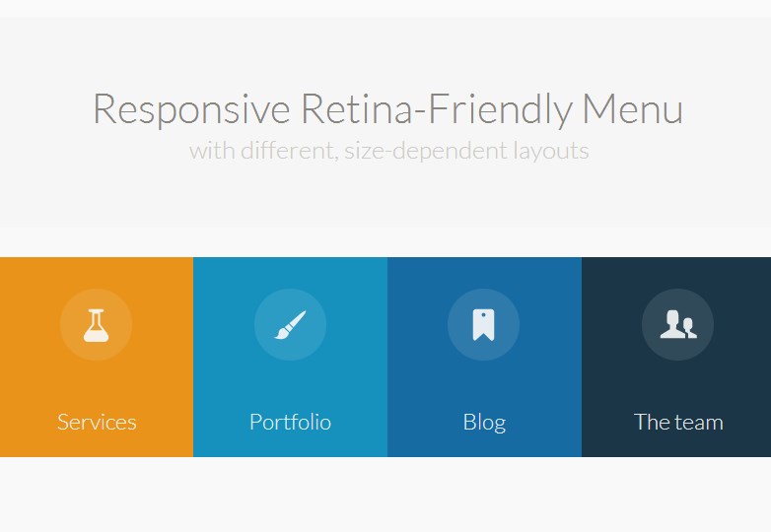Go to the Blog text label
Viewport: 771px width, 532px height.
[484, 422]
